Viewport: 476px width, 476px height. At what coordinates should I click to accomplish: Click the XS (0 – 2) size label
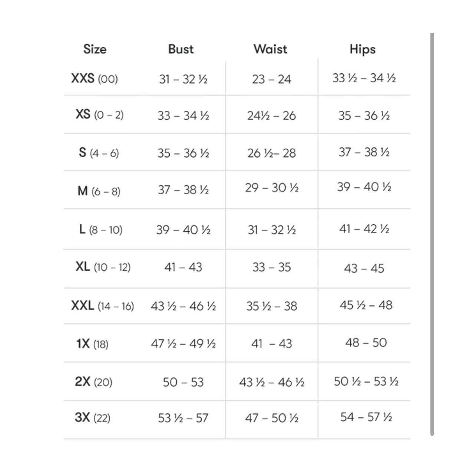[x=99, y=115]
